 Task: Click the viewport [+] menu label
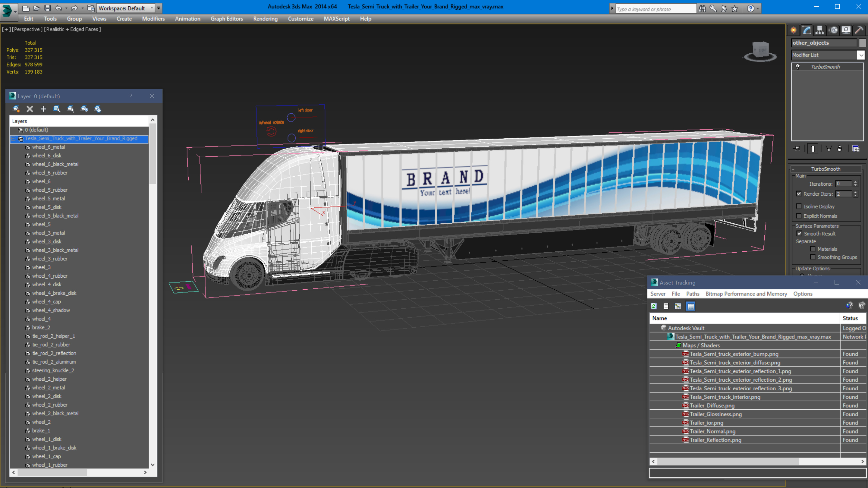6,29
